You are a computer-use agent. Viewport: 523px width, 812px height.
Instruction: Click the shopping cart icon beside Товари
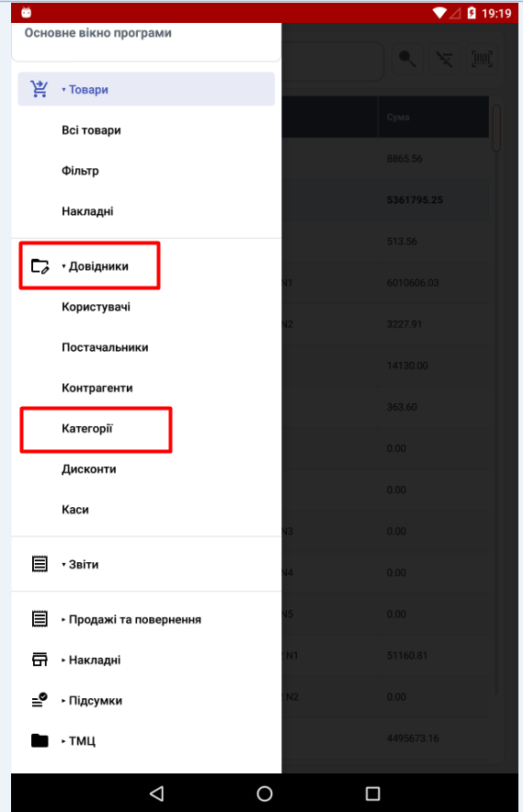(x=40, y=89)
